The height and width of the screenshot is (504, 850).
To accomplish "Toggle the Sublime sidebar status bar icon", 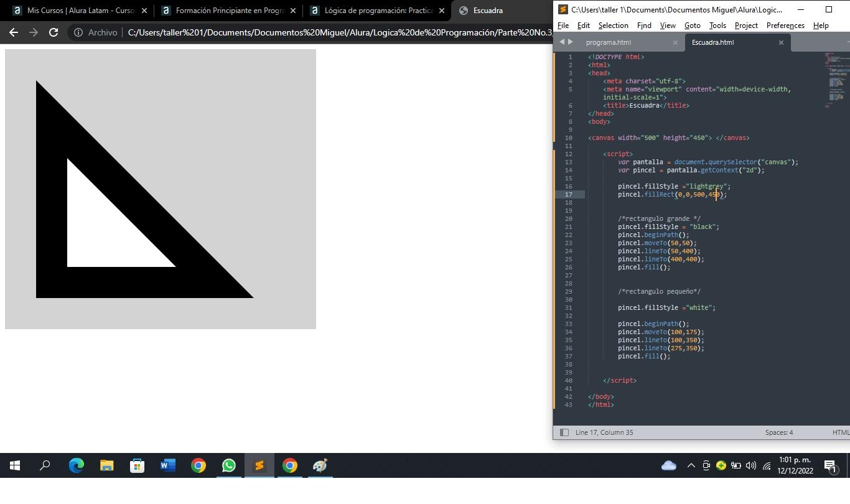I will pyautogui.click(x=564, y=432).
